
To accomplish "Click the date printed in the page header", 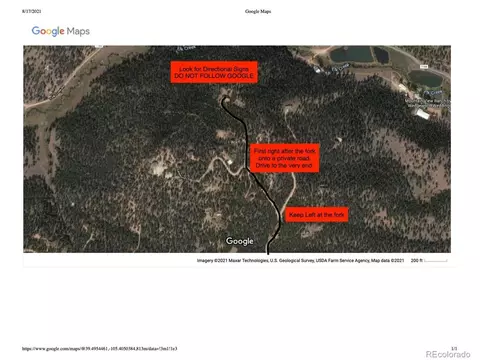I will click(x=32, y=11).
